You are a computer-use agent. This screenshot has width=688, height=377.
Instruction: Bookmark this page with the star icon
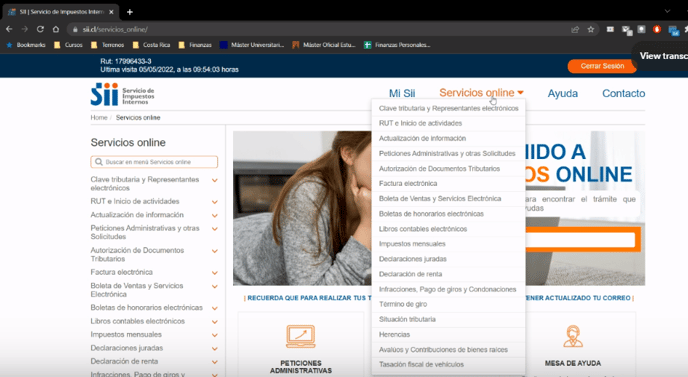tap(591, 29)
